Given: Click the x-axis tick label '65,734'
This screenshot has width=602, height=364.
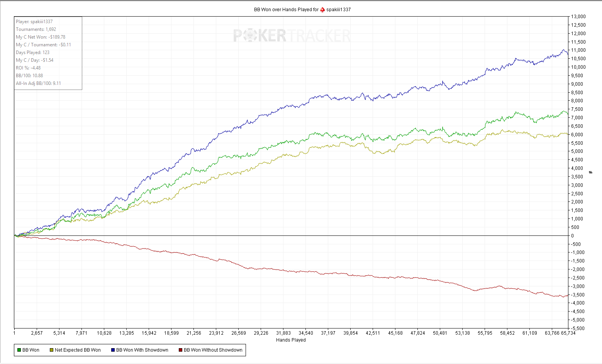Looking at the screenshot, I should point(568,333).
